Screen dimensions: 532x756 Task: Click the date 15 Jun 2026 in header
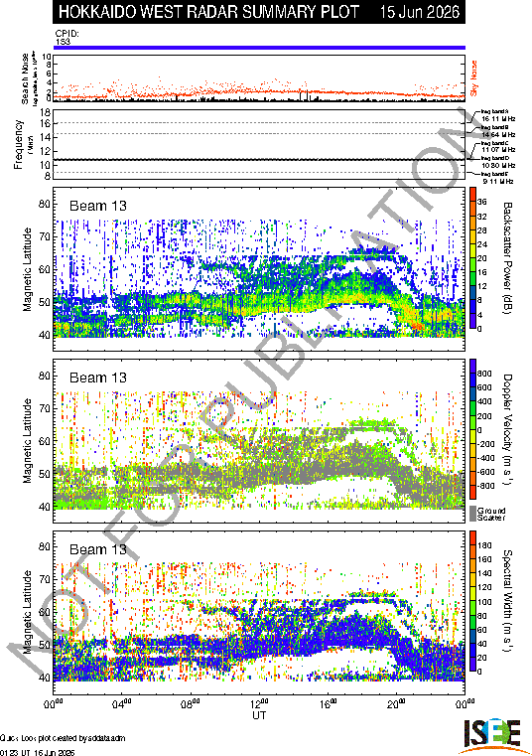(x=419, y=12)
